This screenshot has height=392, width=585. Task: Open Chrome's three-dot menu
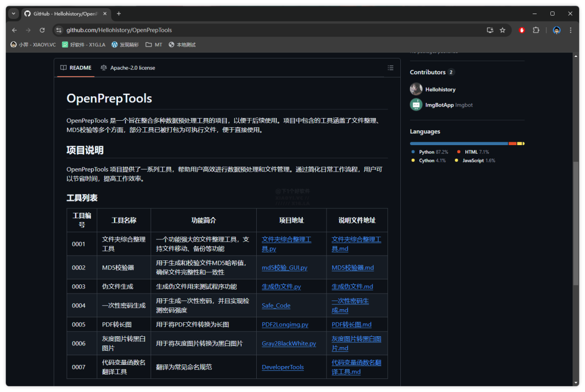(x=570, y=30)
